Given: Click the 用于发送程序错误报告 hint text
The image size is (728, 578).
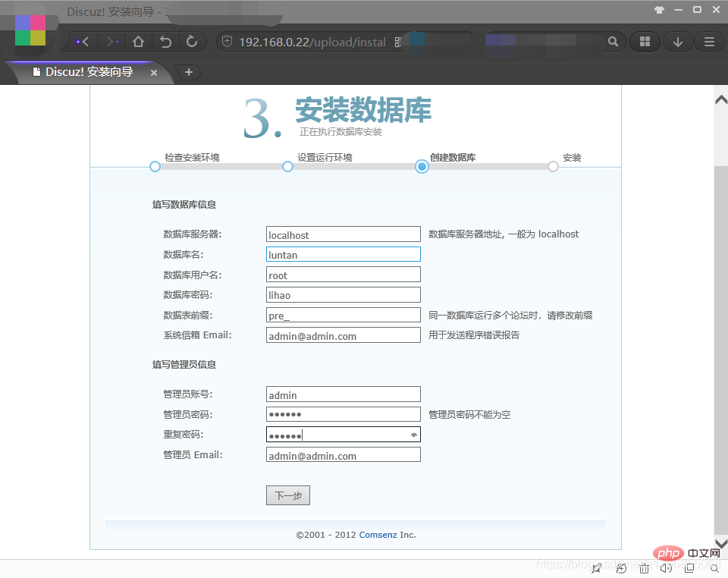Looking at the screenshot, I should point(474,335).
